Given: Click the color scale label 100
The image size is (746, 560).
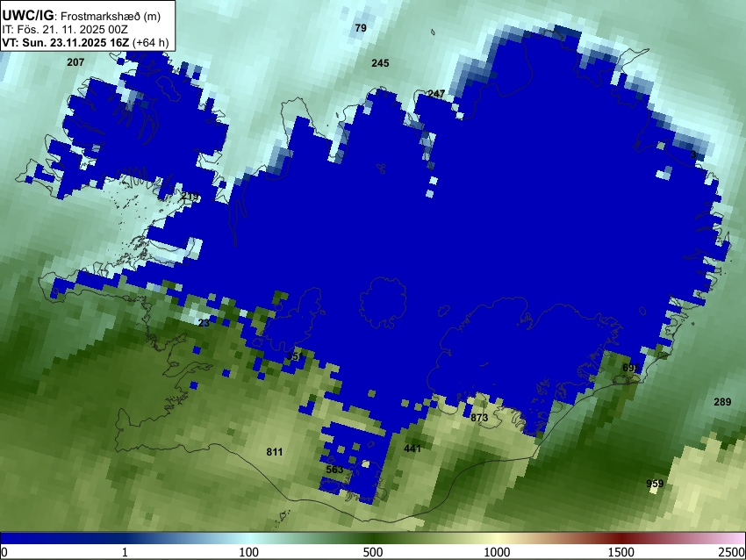Looking at the screenshot, I should click(x=249, y=552).
